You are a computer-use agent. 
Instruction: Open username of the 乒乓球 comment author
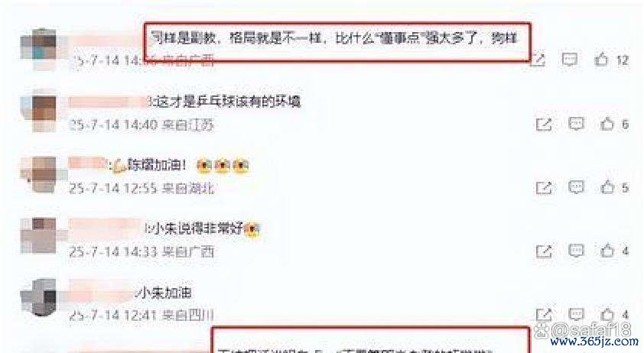click(x=109, y=102)
